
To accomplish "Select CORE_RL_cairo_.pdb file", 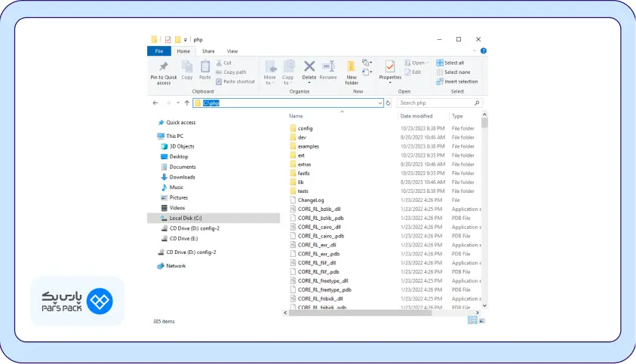I will pyautogui.click(x=317, y=236).
